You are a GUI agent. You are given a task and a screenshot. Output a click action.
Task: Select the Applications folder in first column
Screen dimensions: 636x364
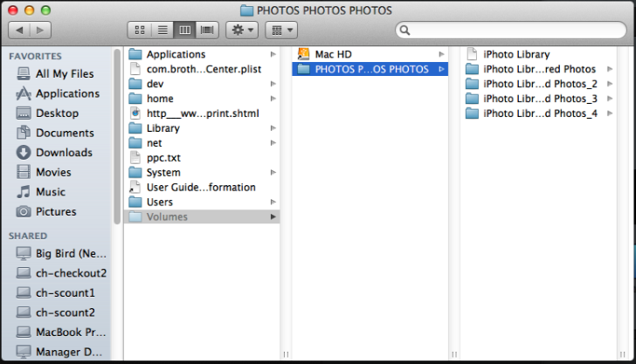[x=202, y=54]
